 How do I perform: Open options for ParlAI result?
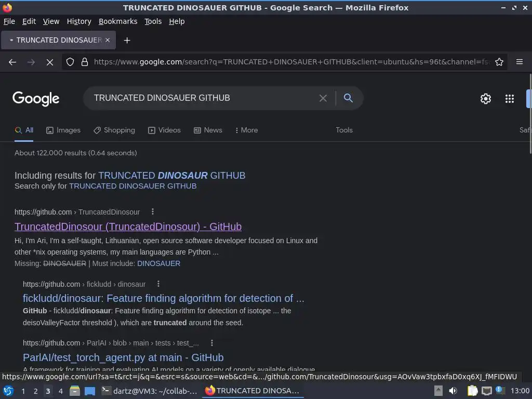212,343
